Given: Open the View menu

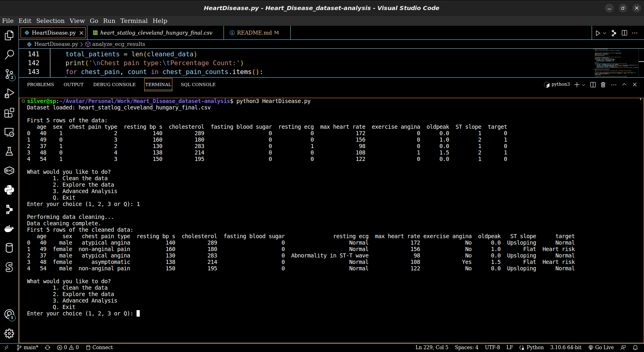Looking at the screenshot, I should 77,21.
